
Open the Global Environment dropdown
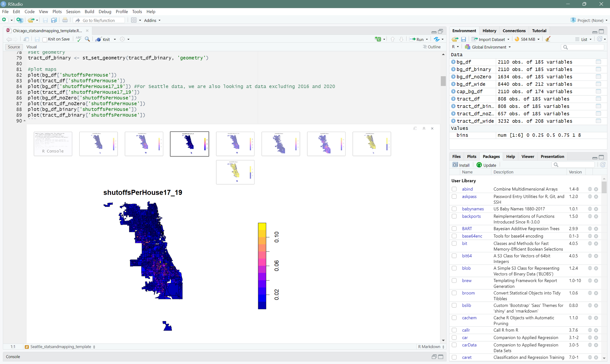pos(488,47)
